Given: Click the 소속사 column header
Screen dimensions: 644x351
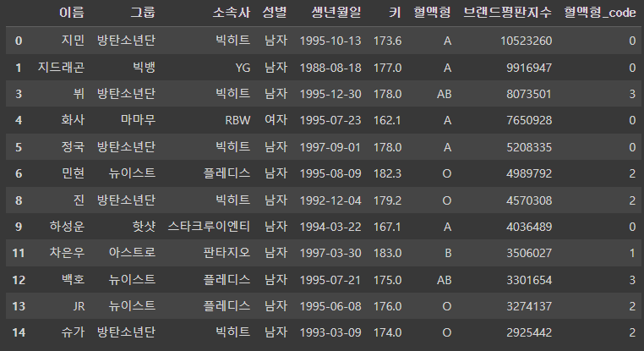Looking at the screenshot, I should [232, 13].
